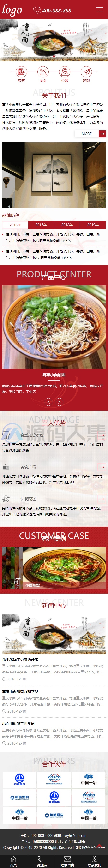The width and height of the screenshot is (108, 868).
Task: Open the 位置 location icon
Action: pos(65,72)
